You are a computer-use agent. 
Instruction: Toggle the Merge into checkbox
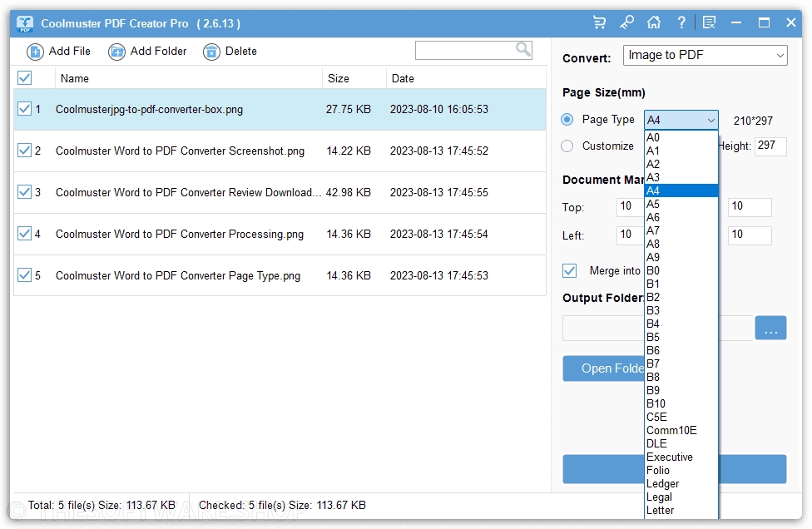tap(570, 270)
